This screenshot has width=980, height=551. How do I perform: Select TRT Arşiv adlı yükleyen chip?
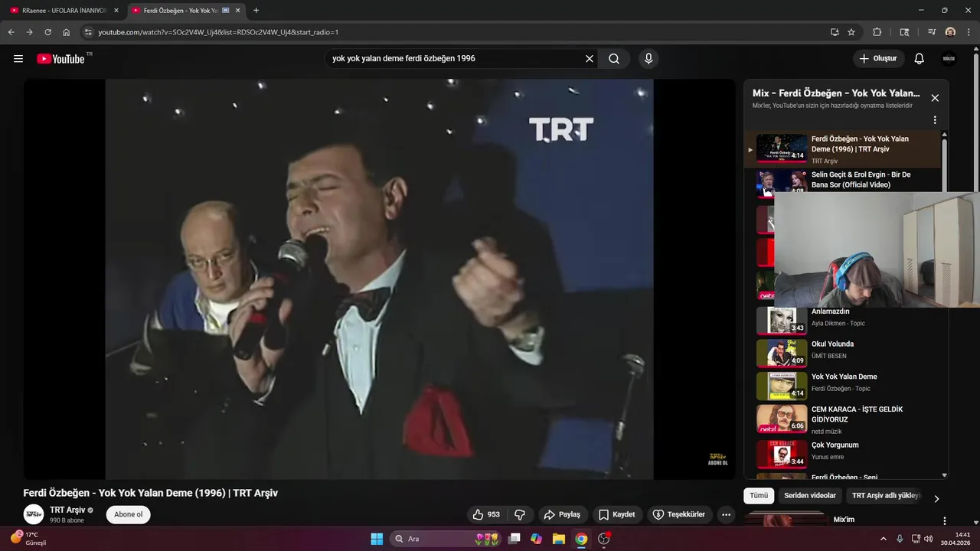(x=886, y=496)
